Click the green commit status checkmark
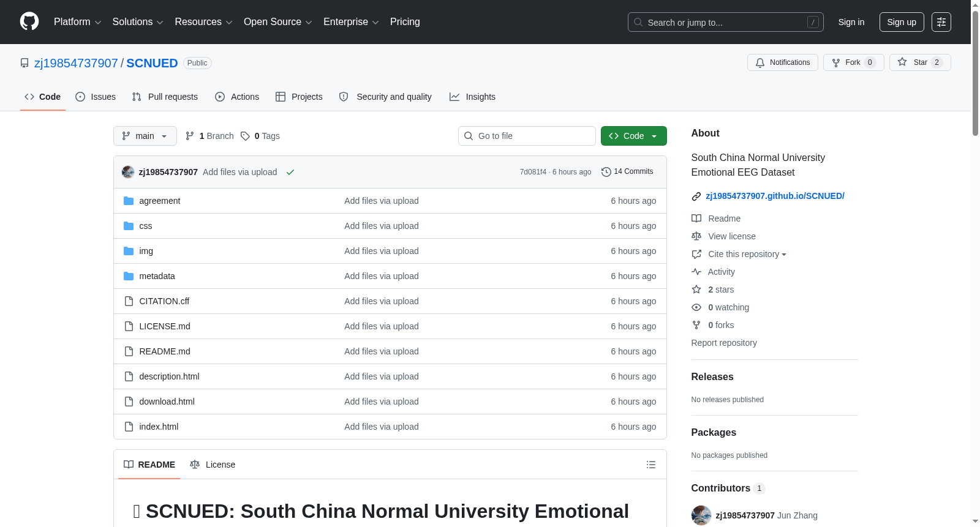 click(x=290, y=172)
